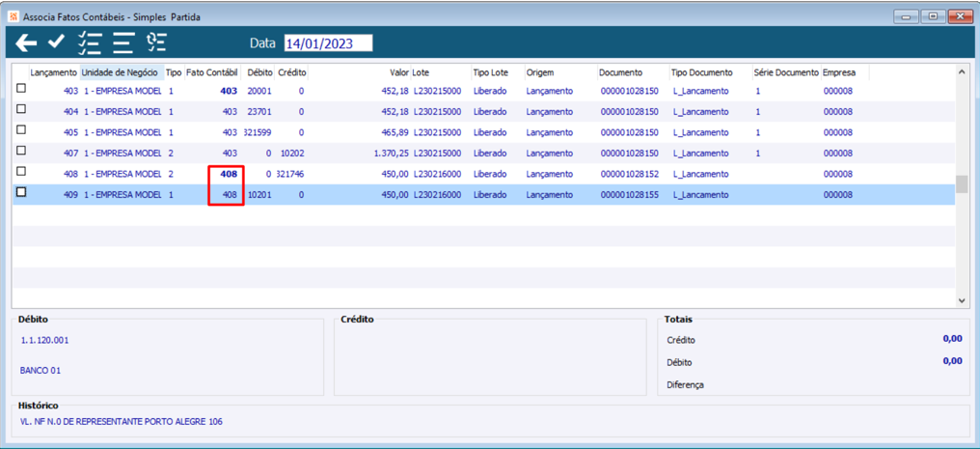This screenshot has height=449, width=980.
Task: Tick the checkbox for lançamento 405
Action: 21,130
